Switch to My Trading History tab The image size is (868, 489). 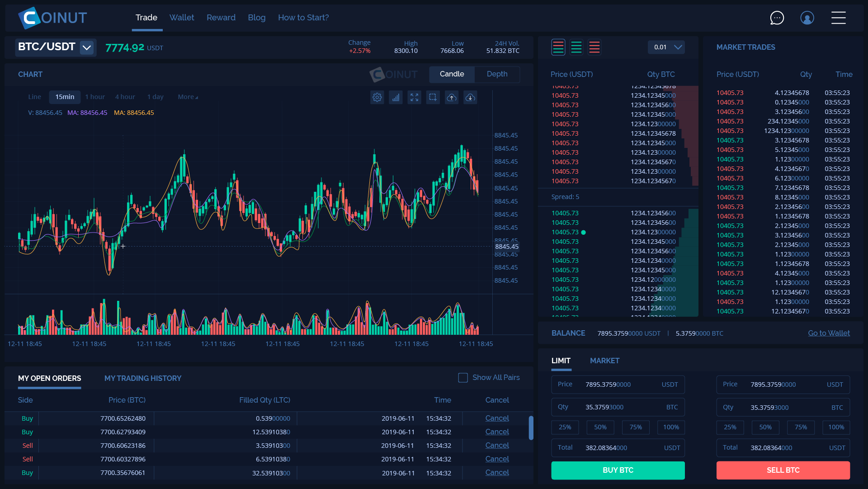[x=143, y=378]
